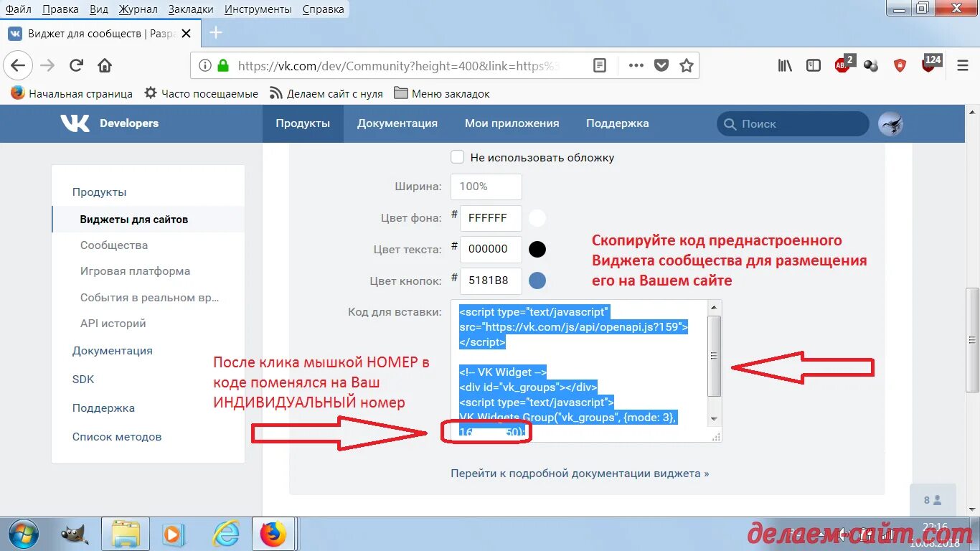Click the red shield extension icon

click(900, 65)
